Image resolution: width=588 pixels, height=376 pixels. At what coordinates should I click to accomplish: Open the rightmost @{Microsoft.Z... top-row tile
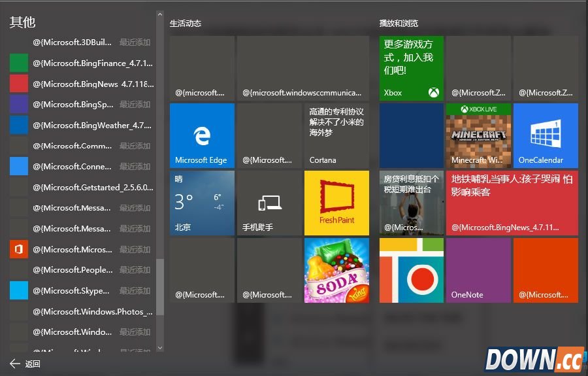click(x=546, y=68)
